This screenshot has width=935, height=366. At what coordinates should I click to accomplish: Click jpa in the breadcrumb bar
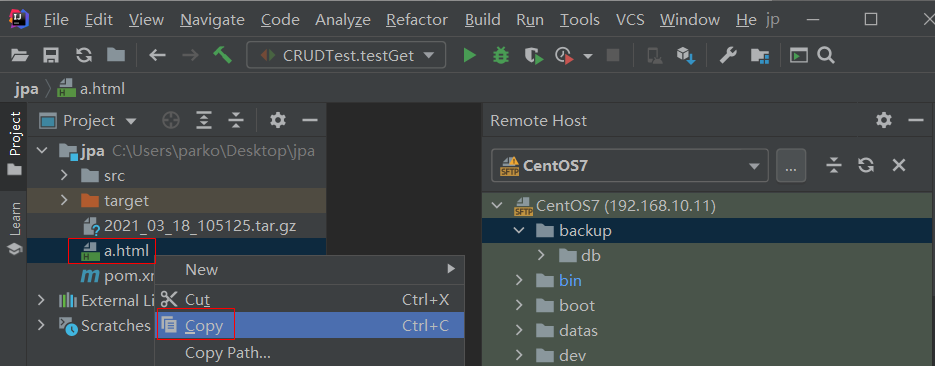tap(27, 89)
